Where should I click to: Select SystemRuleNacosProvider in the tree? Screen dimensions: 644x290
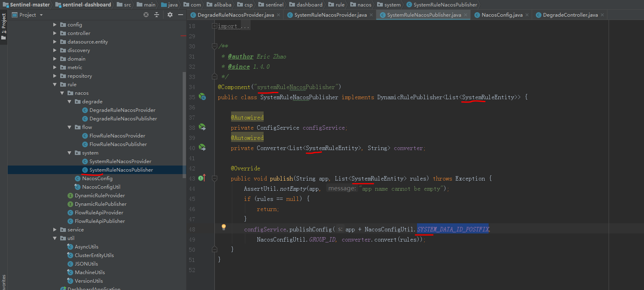tap(116, 161)
